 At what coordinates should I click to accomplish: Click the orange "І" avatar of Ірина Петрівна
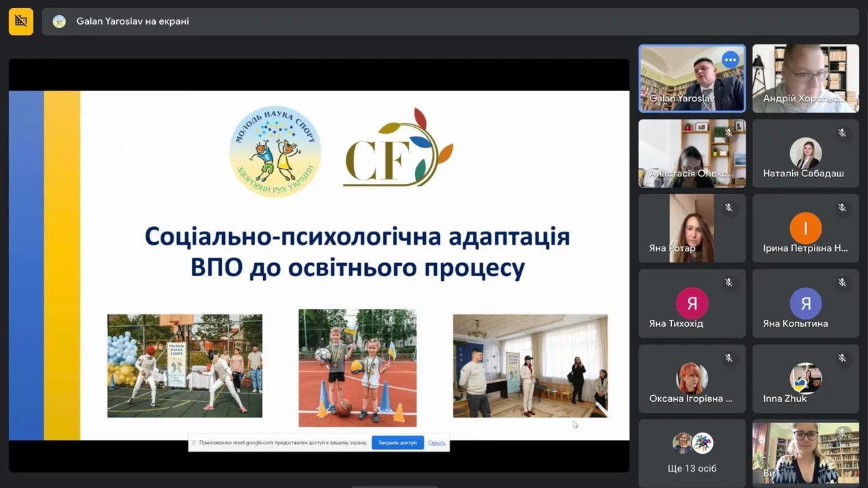coord(805,228)
